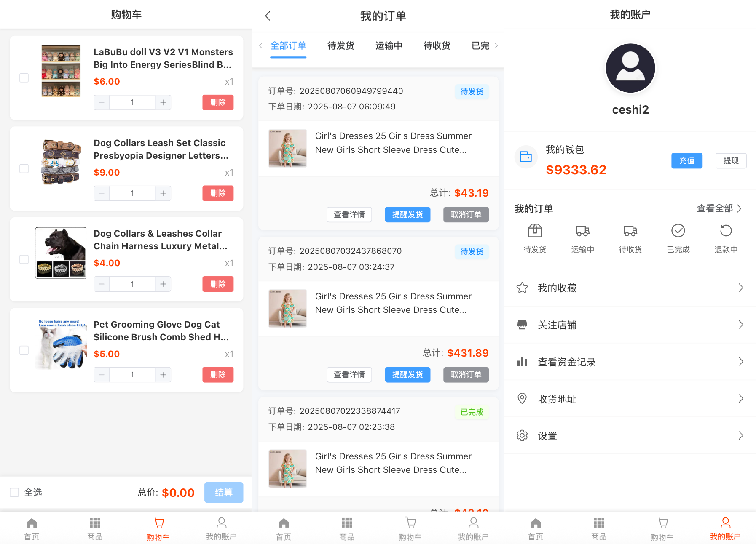Tap the 已完成 checkmark circle icon
The width and height of the screenshot is (756, 544).
tap(678, 231)
